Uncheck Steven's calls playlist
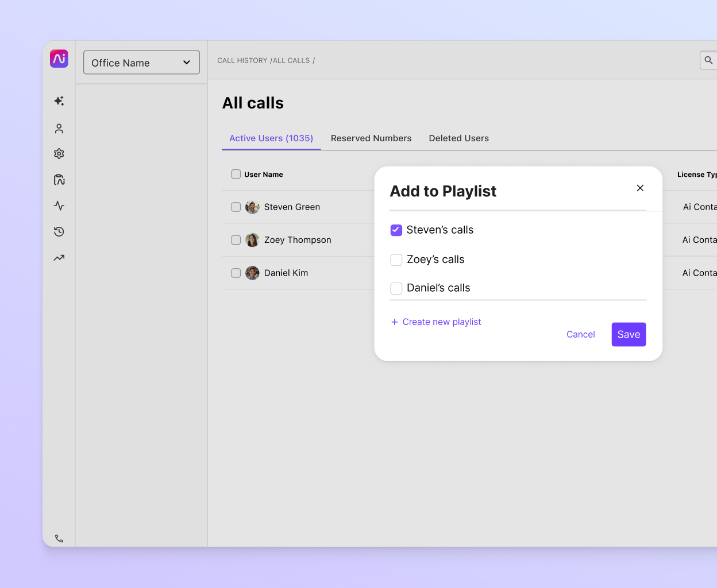 (x=396, y=230)
